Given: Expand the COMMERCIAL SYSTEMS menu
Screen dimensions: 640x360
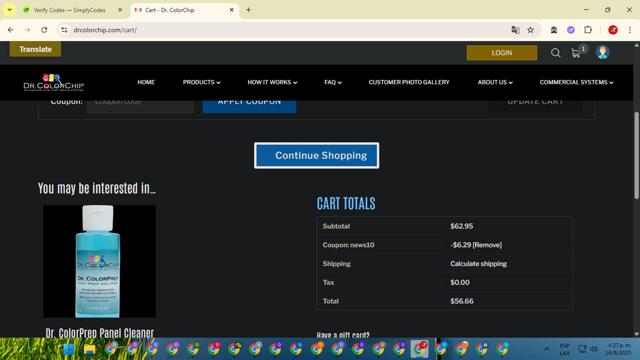Looking at the screenshot, I should click(576, 82).
